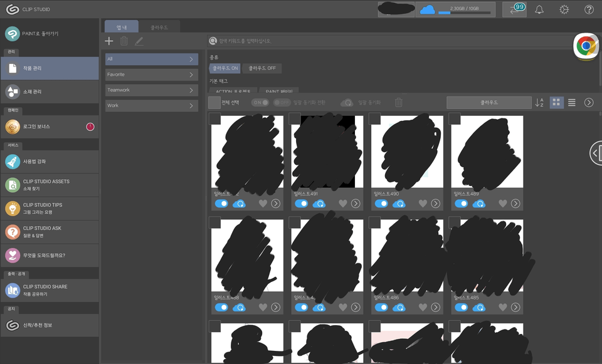The width and height of the screenshot is (602, 364).
Task: Click the Clip Studio logo in top bar
Action: point(13,9)
